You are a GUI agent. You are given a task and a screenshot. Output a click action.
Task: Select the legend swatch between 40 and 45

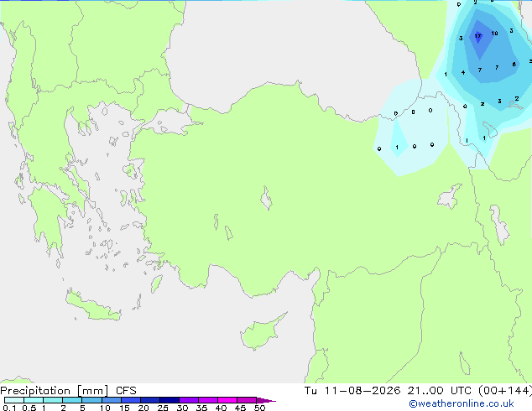[227, 400]
